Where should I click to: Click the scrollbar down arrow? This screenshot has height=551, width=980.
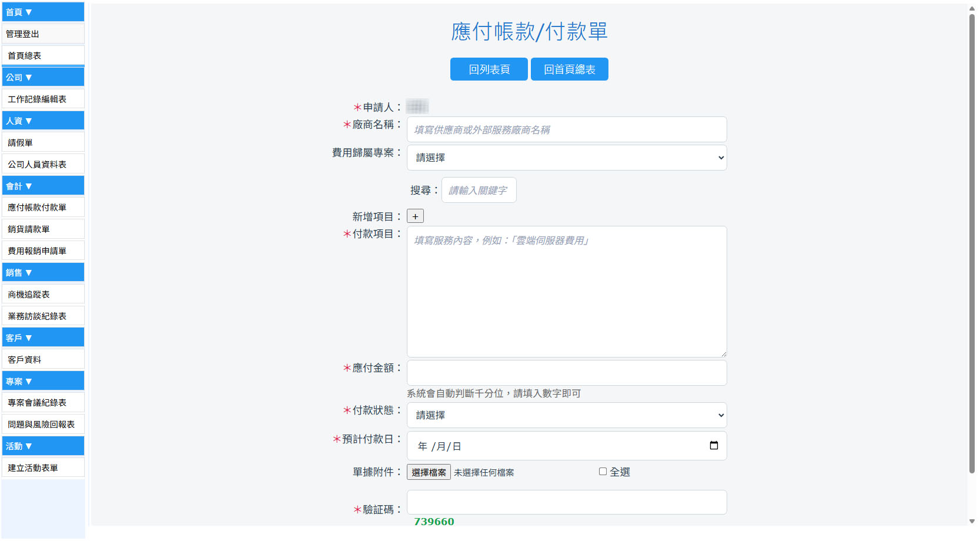pyautogui.click(x=972, y=522)
